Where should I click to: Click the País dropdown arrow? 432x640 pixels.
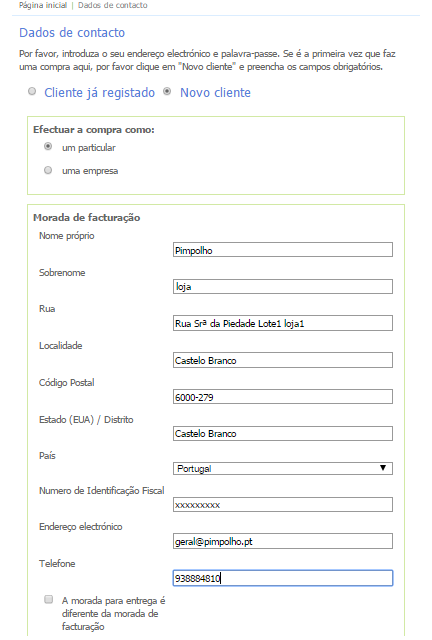tap(383, 468)
